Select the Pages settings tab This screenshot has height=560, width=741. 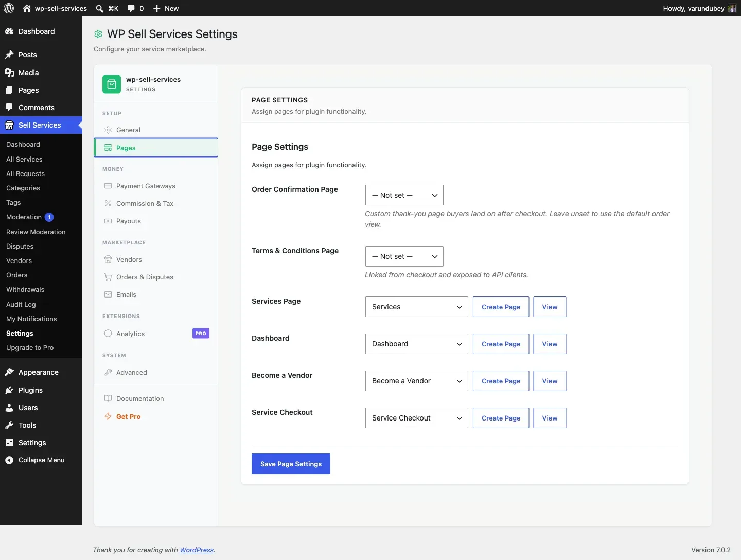pyautogui.click(x=156, y=148)
